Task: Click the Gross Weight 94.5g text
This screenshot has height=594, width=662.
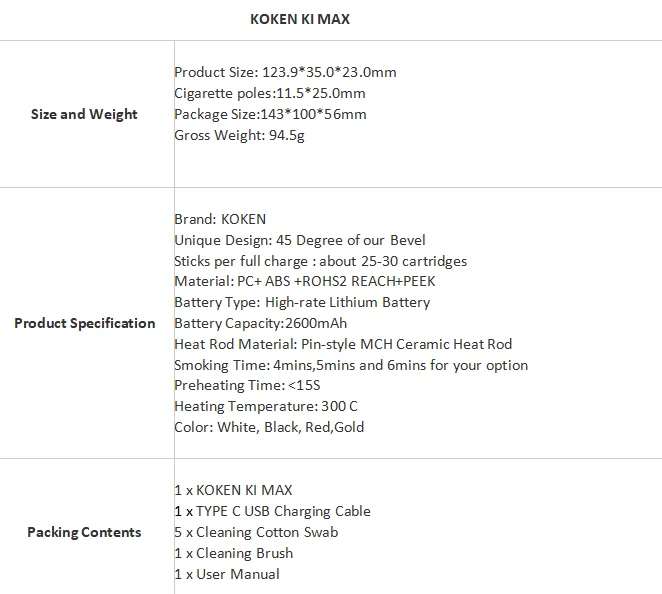Action: (239, 135)
